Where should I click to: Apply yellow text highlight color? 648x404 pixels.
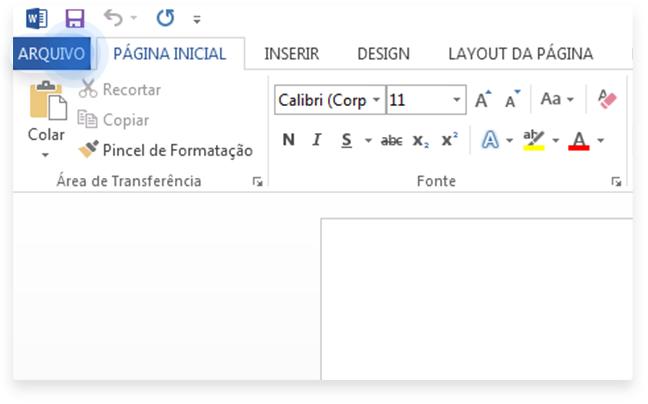pyautogui.click(x=534, y=140)
